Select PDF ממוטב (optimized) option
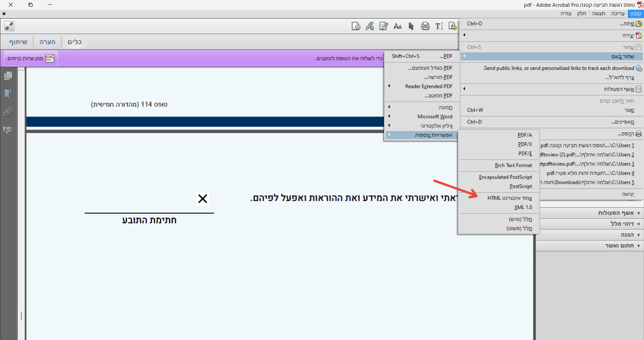 pyautogui.click(x=421, y=96)
